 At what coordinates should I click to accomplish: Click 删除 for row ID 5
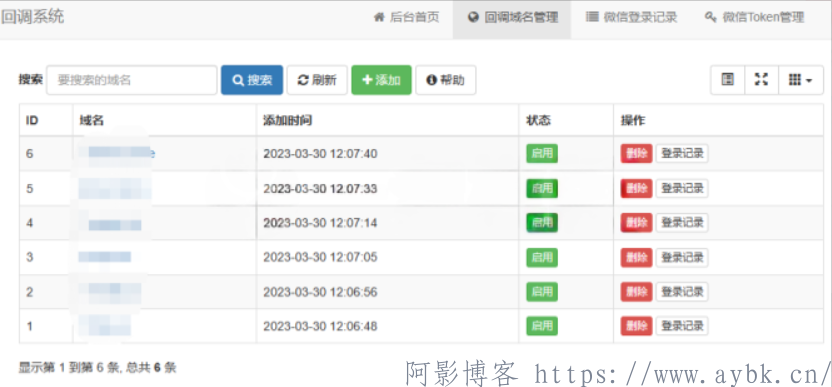(636, 188)
